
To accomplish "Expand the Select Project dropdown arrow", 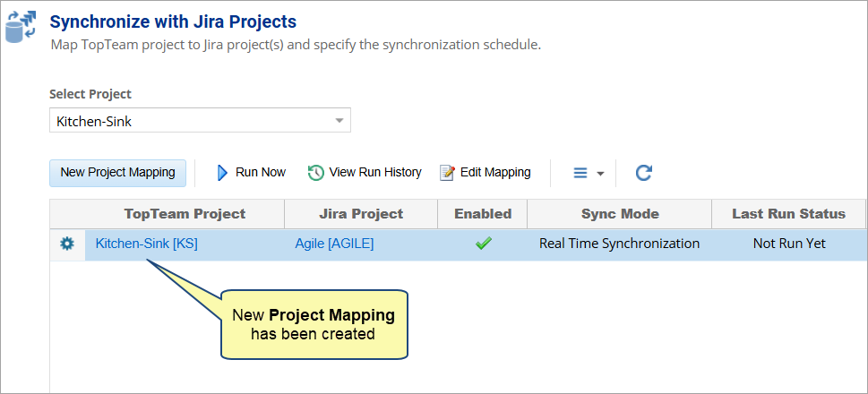I will [339, 121].
